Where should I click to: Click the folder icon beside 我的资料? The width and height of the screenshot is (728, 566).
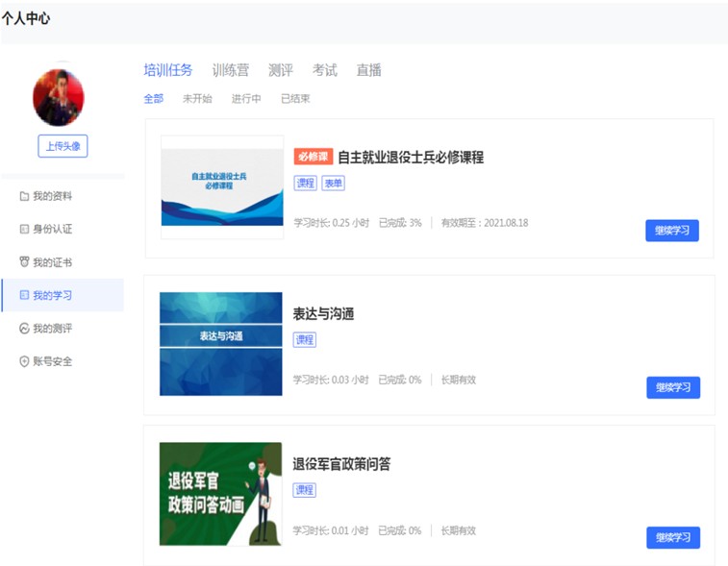[24, 196]
